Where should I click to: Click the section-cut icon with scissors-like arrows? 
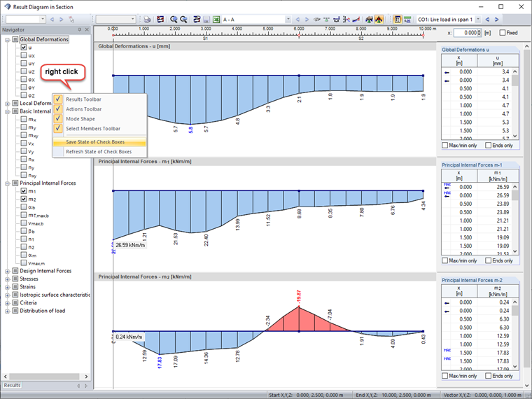(346, 20)
